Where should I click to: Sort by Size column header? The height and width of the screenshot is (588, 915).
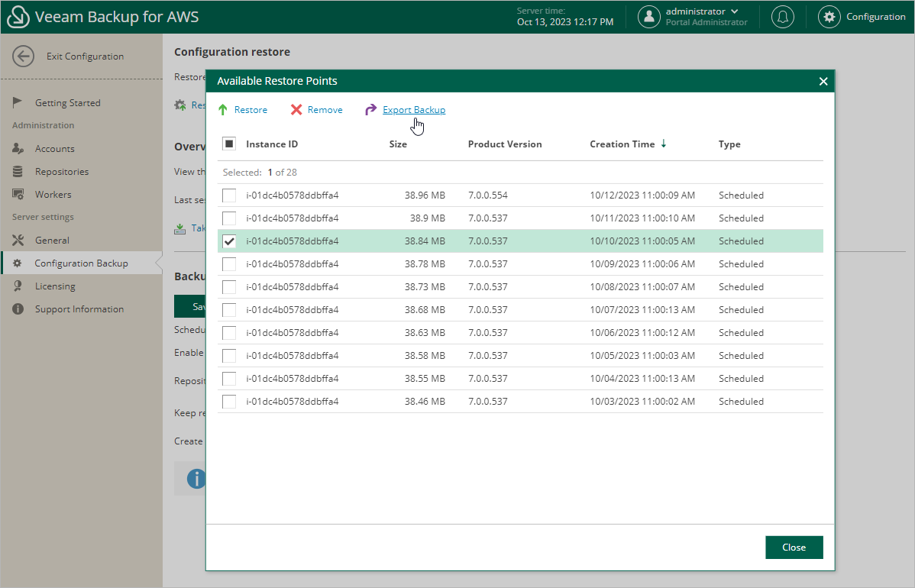tap(398, 144)
